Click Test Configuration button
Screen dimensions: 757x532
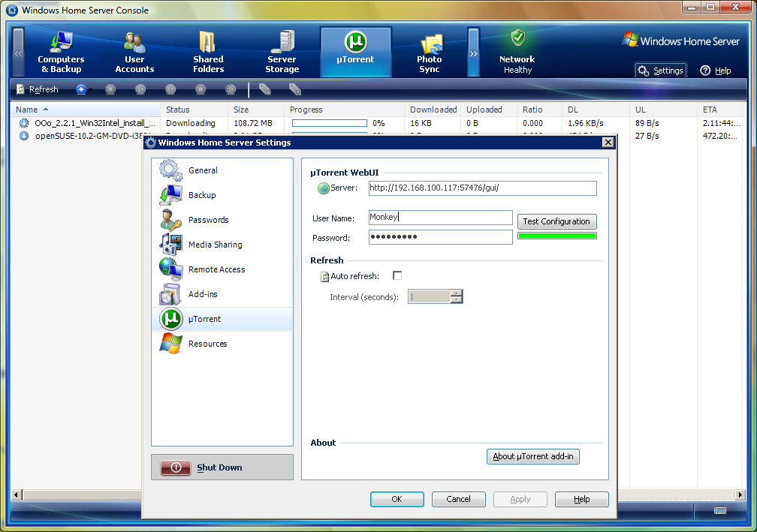tap(556, 221)
